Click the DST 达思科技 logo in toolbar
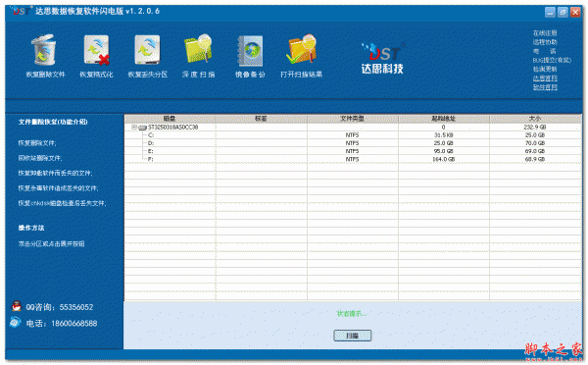This screenshot has height=365, width=588. pyautogui.click(x=382, y=58)
